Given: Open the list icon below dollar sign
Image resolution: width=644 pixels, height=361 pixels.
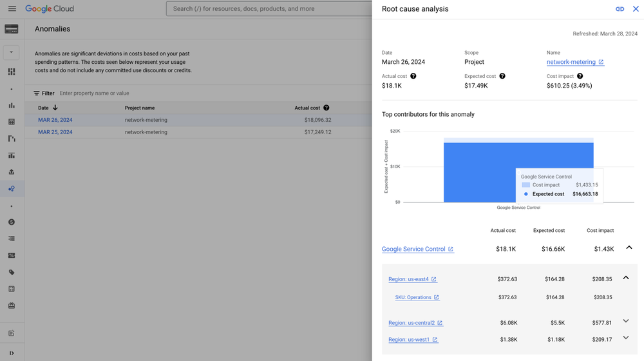Looking at the screenshot, I should pos(12,239).
